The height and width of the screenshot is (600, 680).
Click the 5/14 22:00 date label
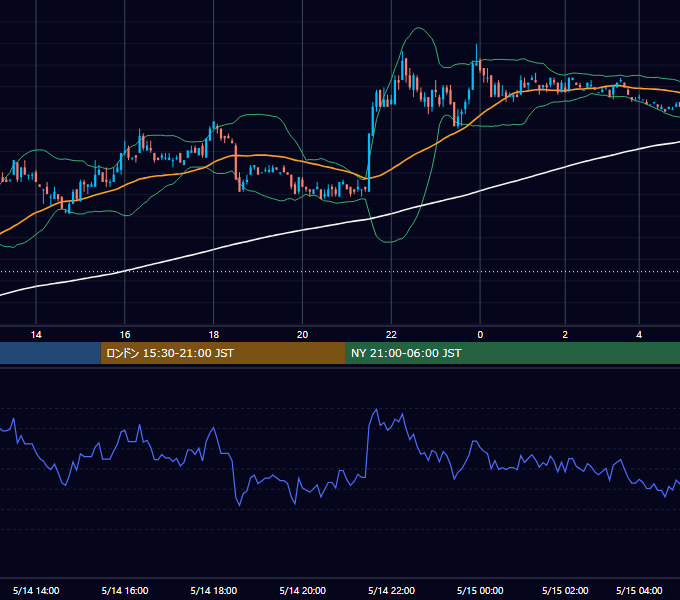click(391, 590)
